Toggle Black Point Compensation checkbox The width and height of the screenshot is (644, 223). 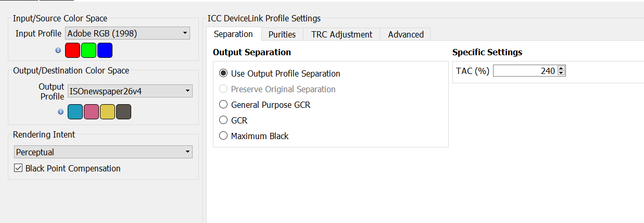point(18,168)
